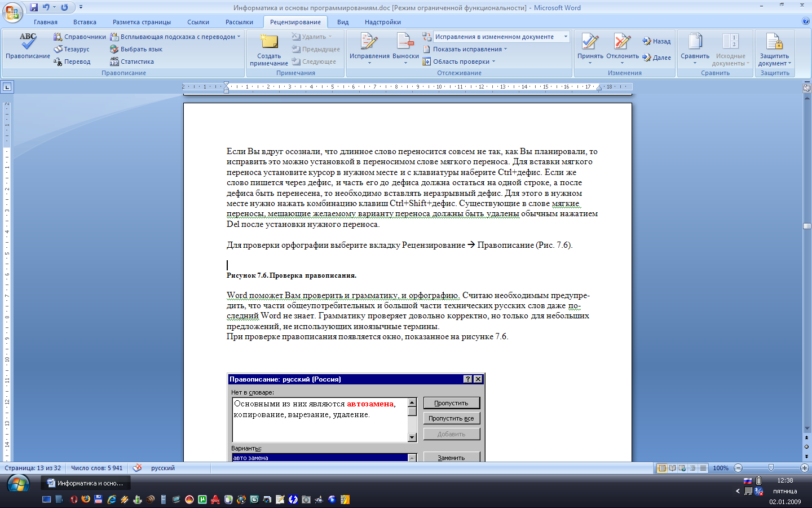812x508 pixels.
Task: Click zoom slider handle
Action: click(771, 468)
